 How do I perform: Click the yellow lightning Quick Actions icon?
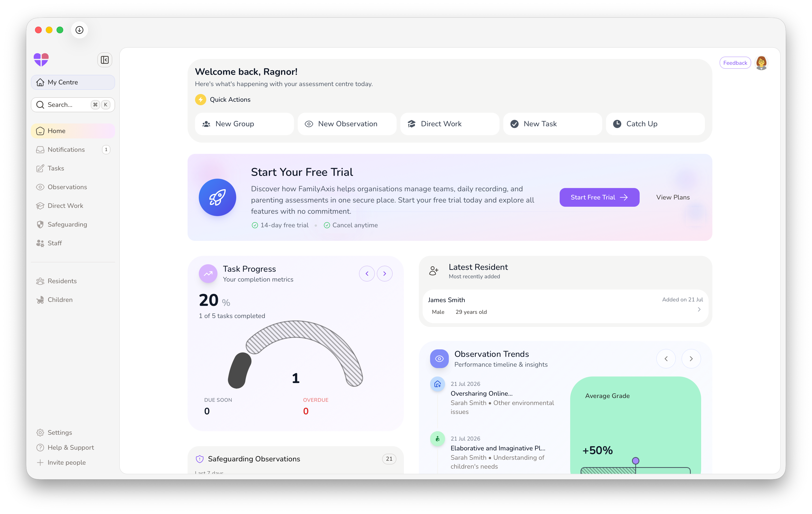point(201,99)
